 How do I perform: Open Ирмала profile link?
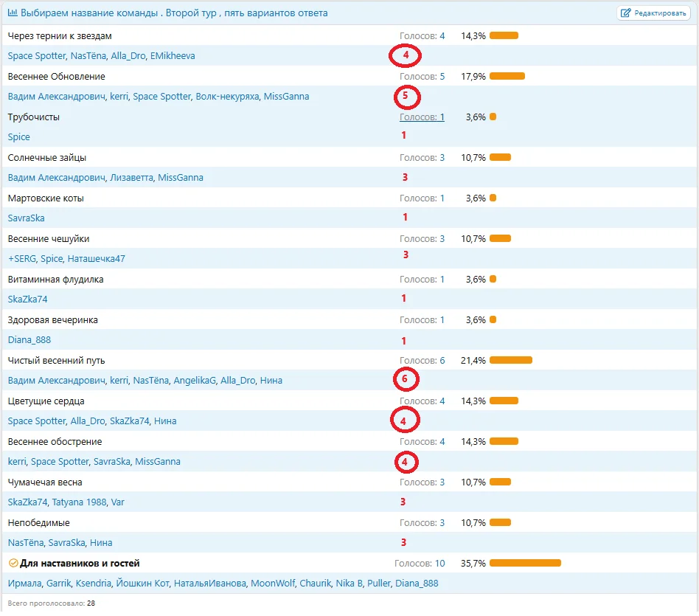pyautogui.click(x=24, y=584)
